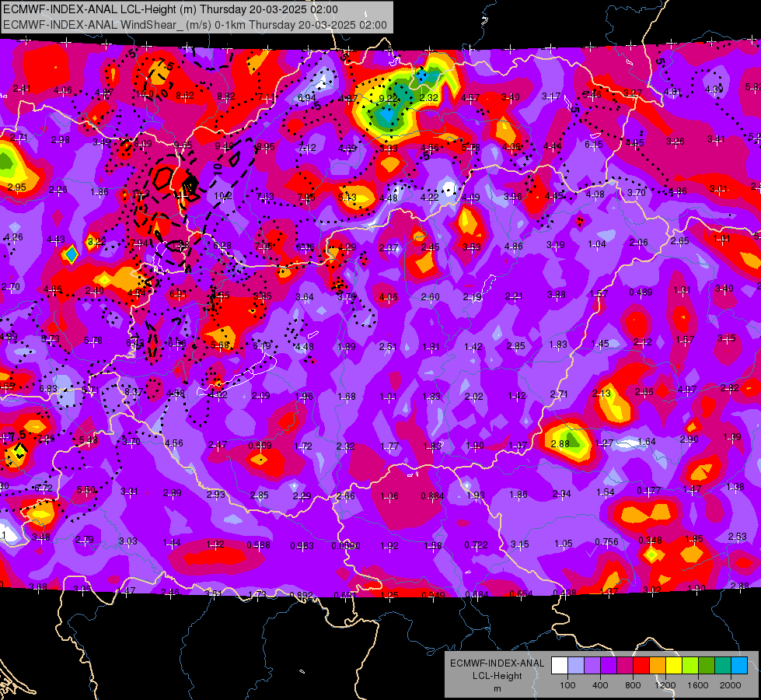The width and height of the screenshot is (761, 700).
Task: Click the lime green legend swatch
Action: 690,666
